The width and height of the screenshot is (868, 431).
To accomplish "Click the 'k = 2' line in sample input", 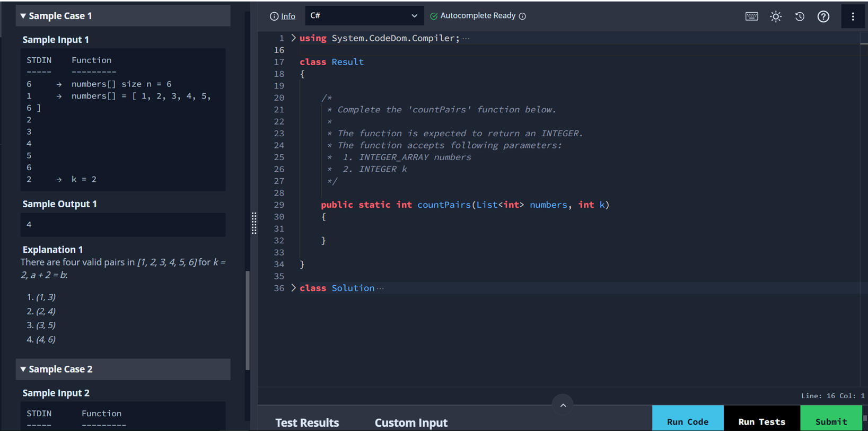I will click(84, 179).
